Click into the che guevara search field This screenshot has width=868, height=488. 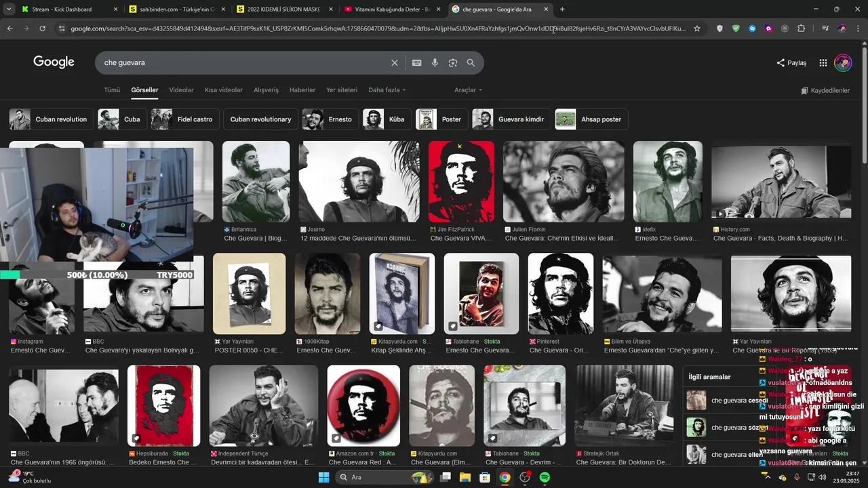[x=244, y=62]
